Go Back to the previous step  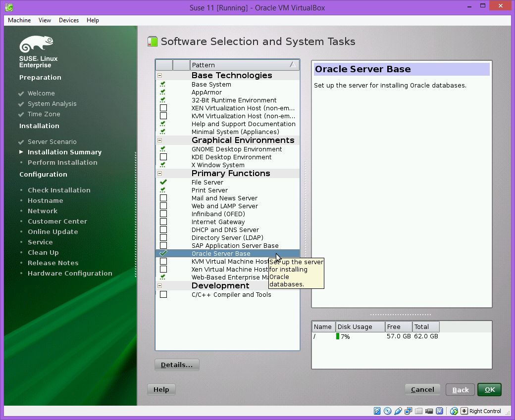[460, 389]
